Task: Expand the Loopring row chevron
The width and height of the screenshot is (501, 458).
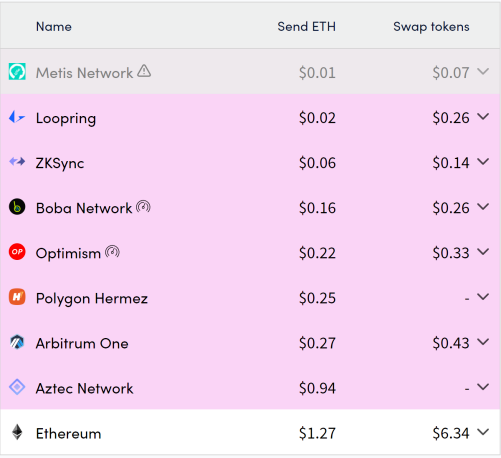Action: tap(483, 116)
